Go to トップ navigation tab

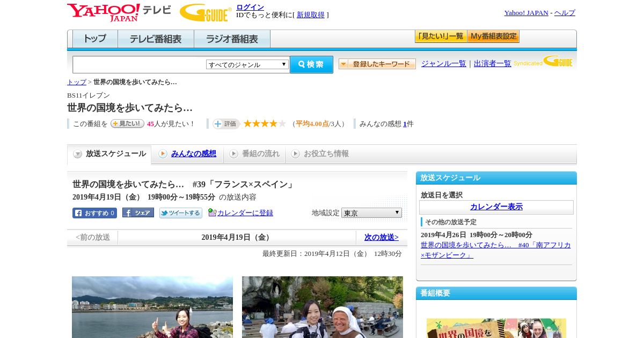[x=95, y=39]
